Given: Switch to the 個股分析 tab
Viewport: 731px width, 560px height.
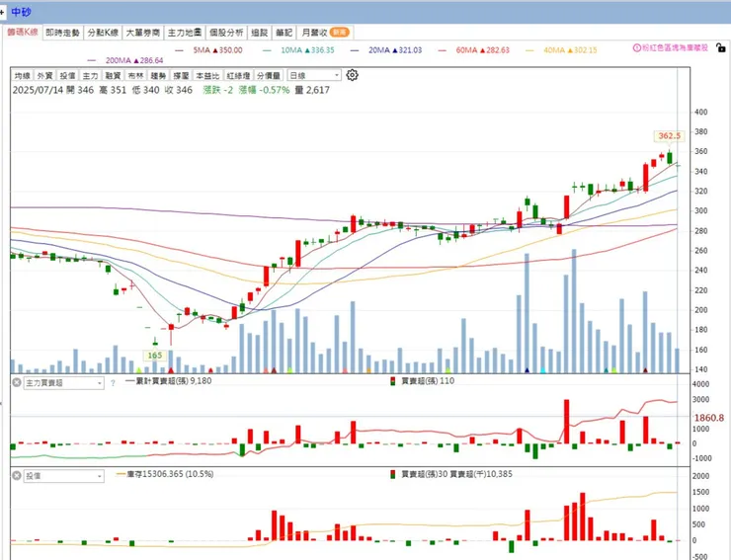Looking at the screenshot, I should (226, 33).
